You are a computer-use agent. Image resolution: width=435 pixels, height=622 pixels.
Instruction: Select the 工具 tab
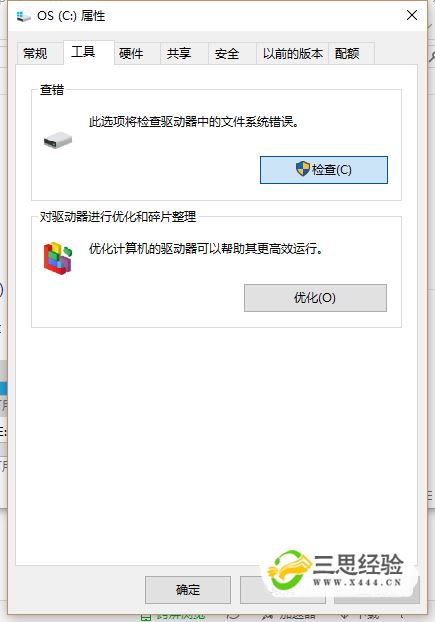point(83,52)
